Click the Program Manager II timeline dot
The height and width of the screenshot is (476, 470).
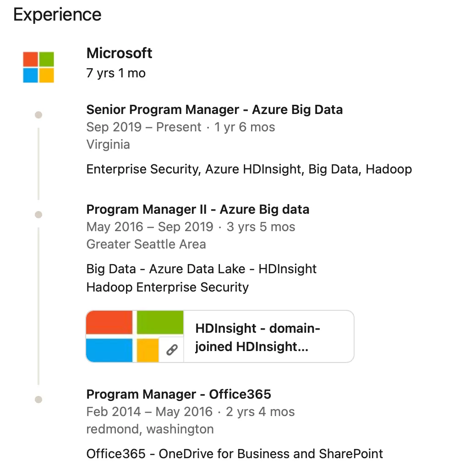(x=38, y=215)
